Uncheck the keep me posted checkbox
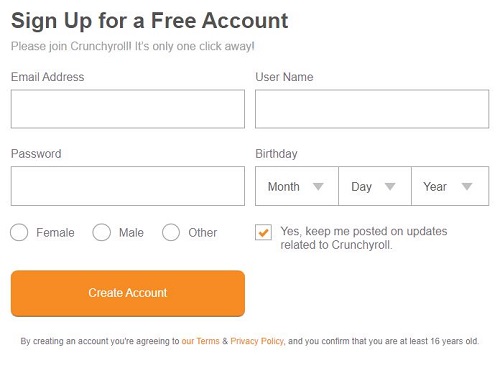Screen dimensions: 500x365 point(263,232)
